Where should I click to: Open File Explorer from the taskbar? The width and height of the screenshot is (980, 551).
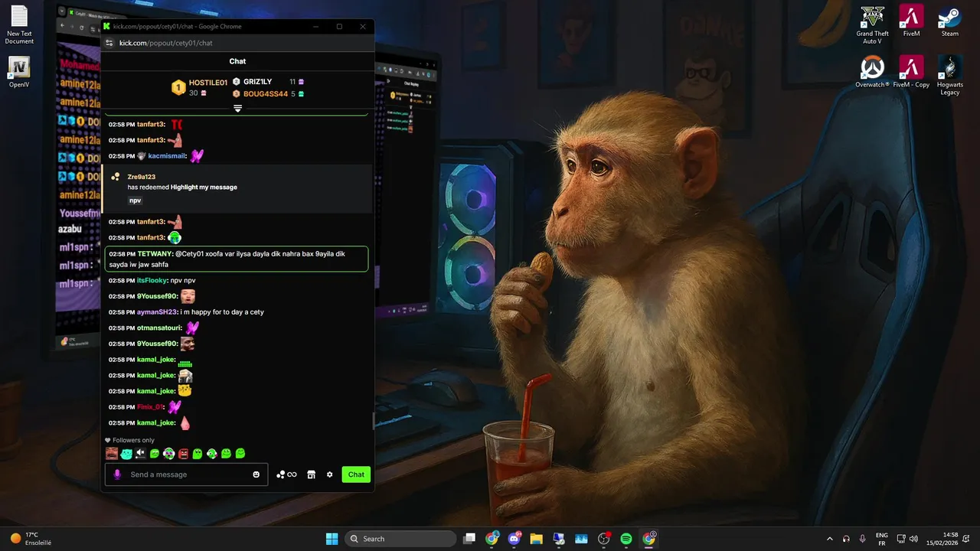[536, 539]
